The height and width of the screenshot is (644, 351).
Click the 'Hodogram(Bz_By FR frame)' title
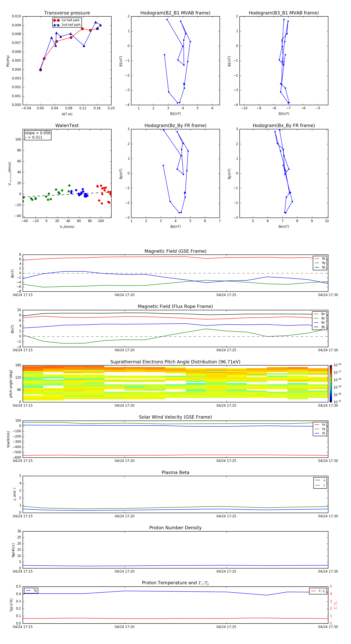175,125
